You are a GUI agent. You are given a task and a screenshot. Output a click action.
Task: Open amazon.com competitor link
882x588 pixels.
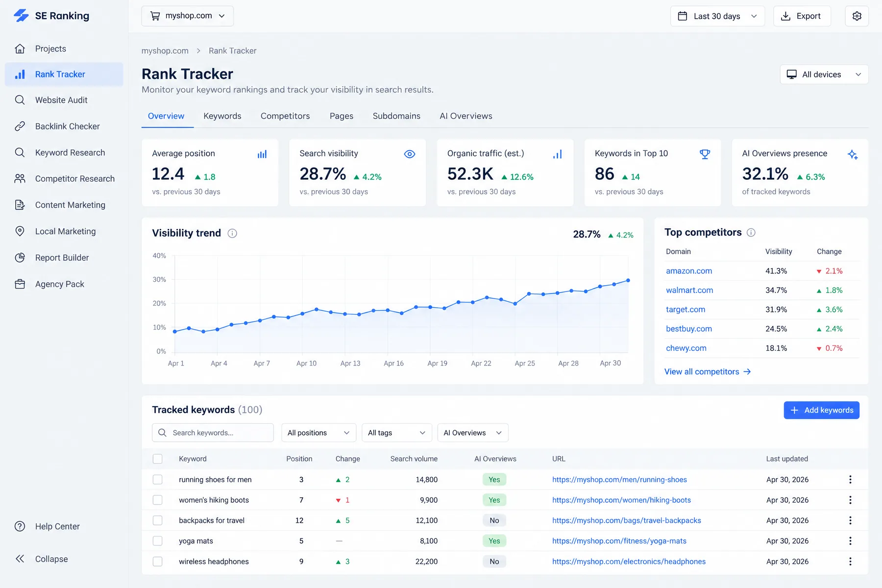(689, 271)
